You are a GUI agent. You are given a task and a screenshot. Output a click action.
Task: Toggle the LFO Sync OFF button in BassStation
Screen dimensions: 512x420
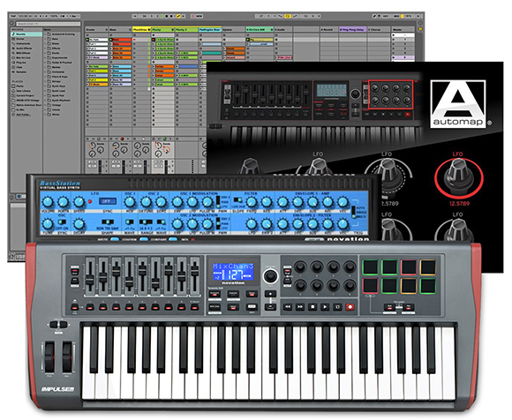[x=108, y=201]
